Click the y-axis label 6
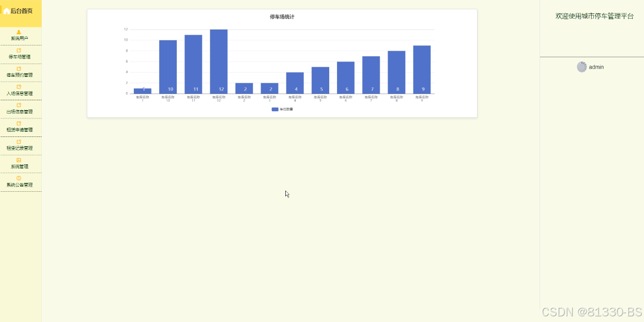Viewport: 644px width, 322px height. point(127,62)
